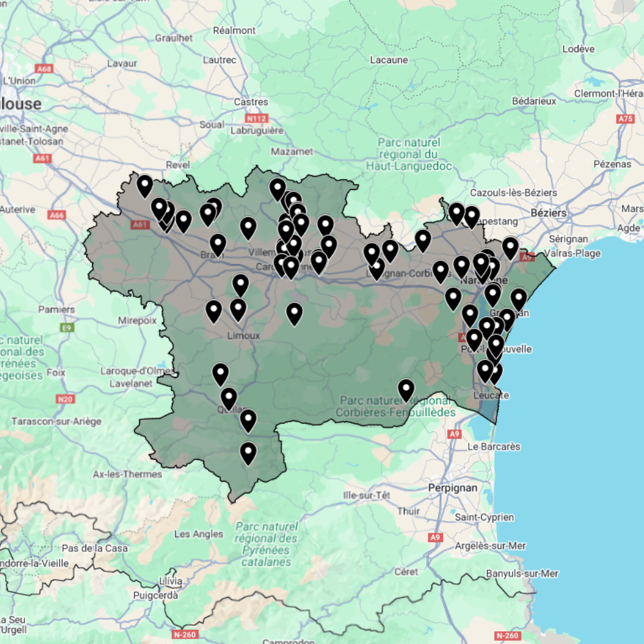Click the A75 highway shield
This screenshot has height=644, width=644.
point(625,118)
